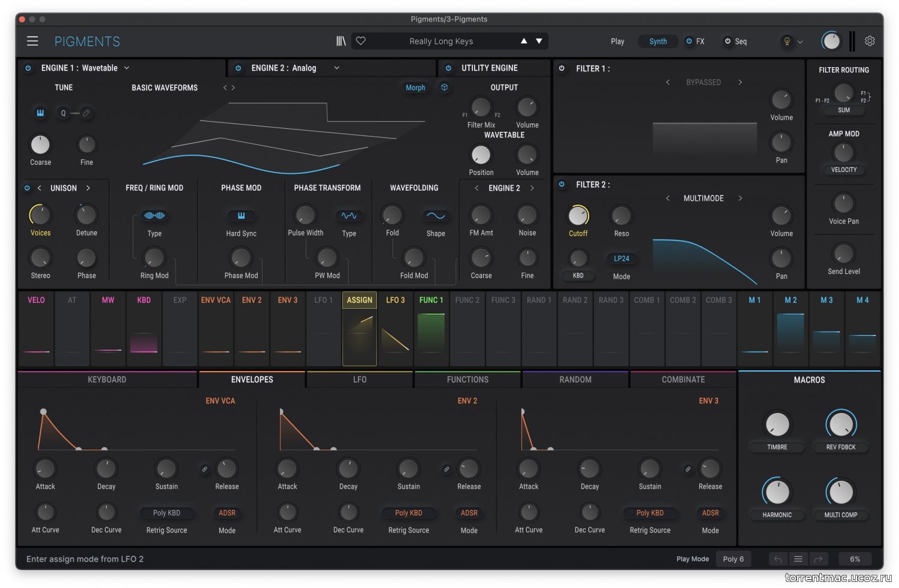Toggle Engine 1 power button
This screenshot has width=899, height=588.
pos(28,68)
